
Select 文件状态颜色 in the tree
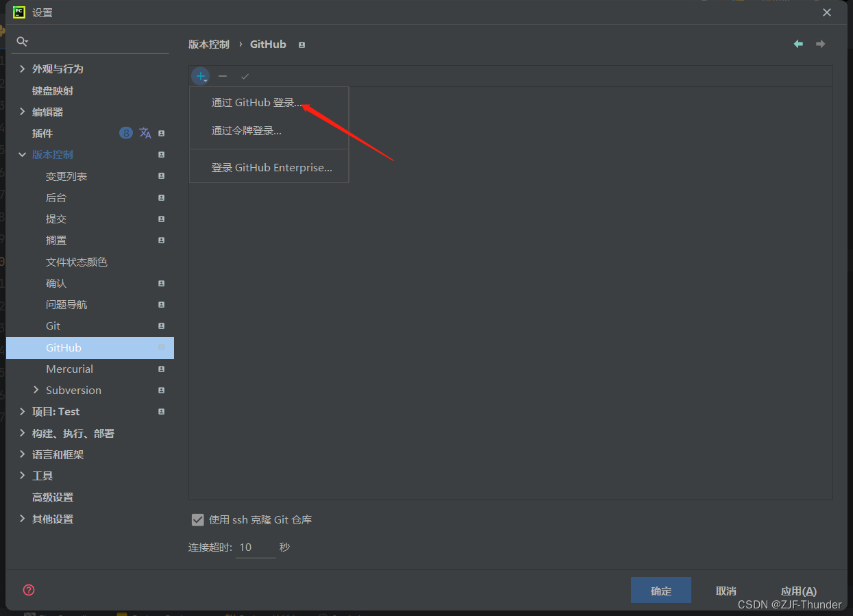pyautogui.click(x=77, y=262)
